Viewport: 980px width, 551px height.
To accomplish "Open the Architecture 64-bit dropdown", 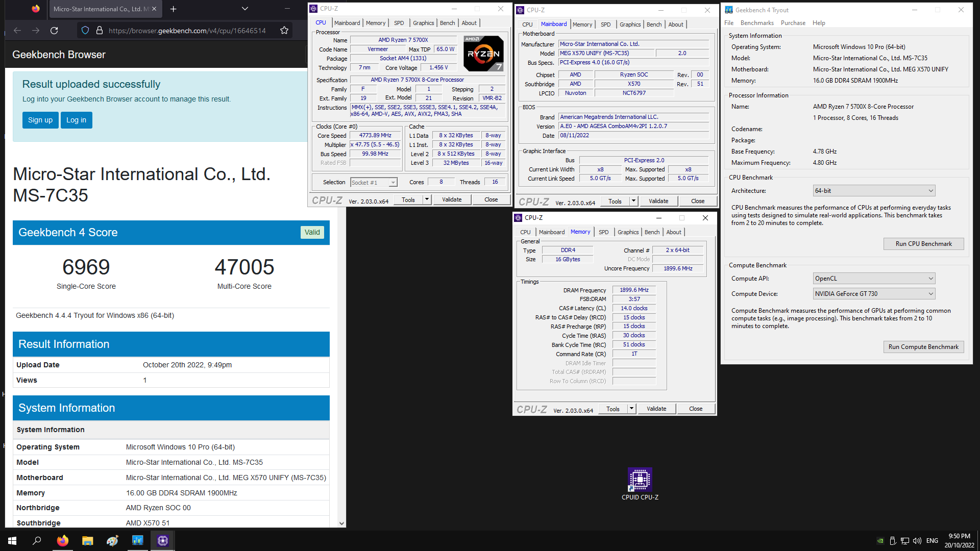I will point(874,191).
